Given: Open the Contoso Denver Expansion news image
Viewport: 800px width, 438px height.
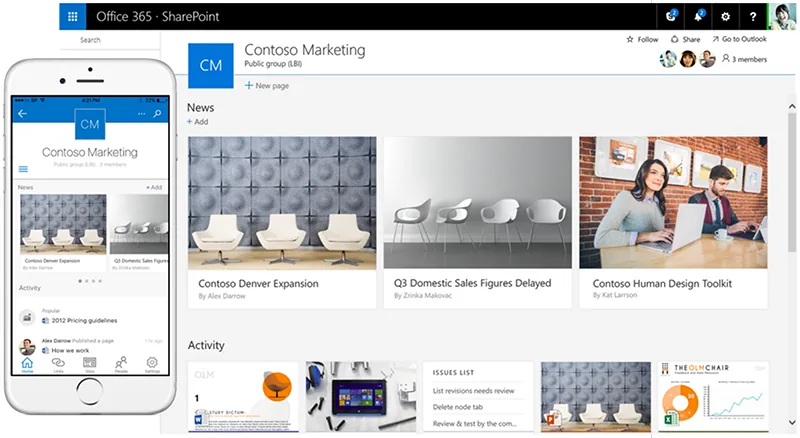Looking at the screenshot, I should [x=282, y=203].
